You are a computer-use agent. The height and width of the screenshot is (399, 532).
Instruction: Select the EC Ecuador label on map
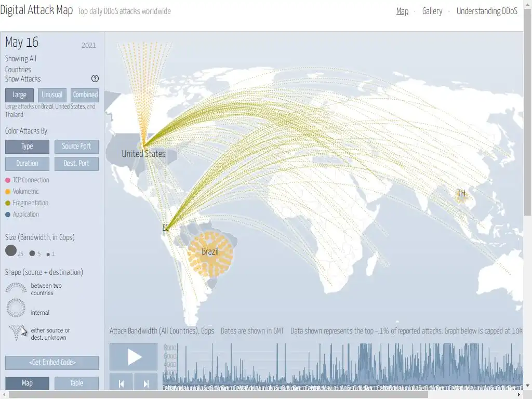click(166, 228)
